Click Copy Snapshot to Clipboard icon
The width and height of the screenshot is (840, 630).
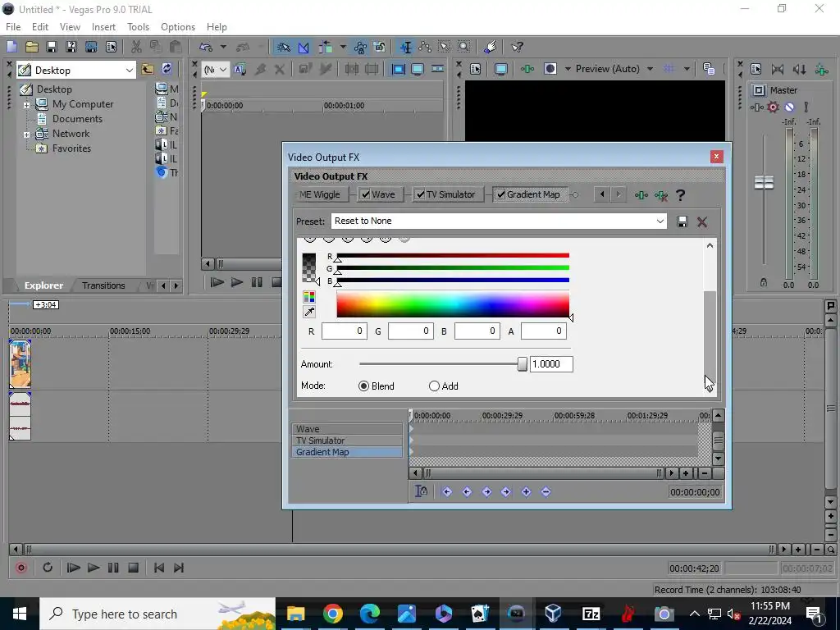709,69
